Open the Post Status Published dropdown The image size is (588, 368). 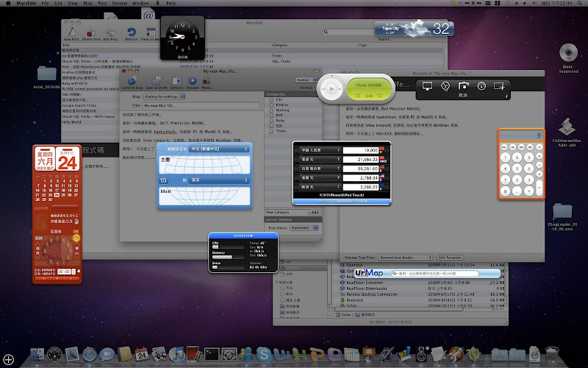[x=304, y=228]
